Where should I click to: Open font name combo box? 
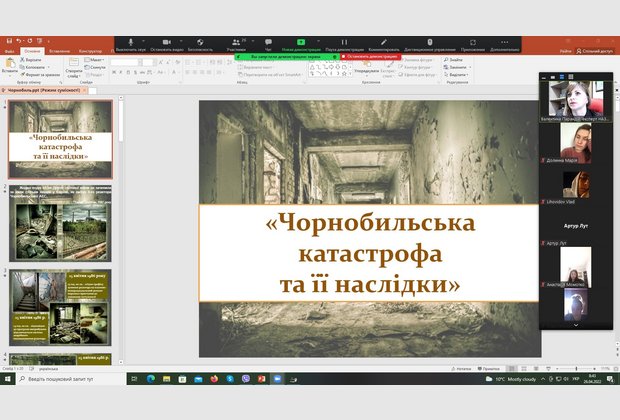click(126, 62)
